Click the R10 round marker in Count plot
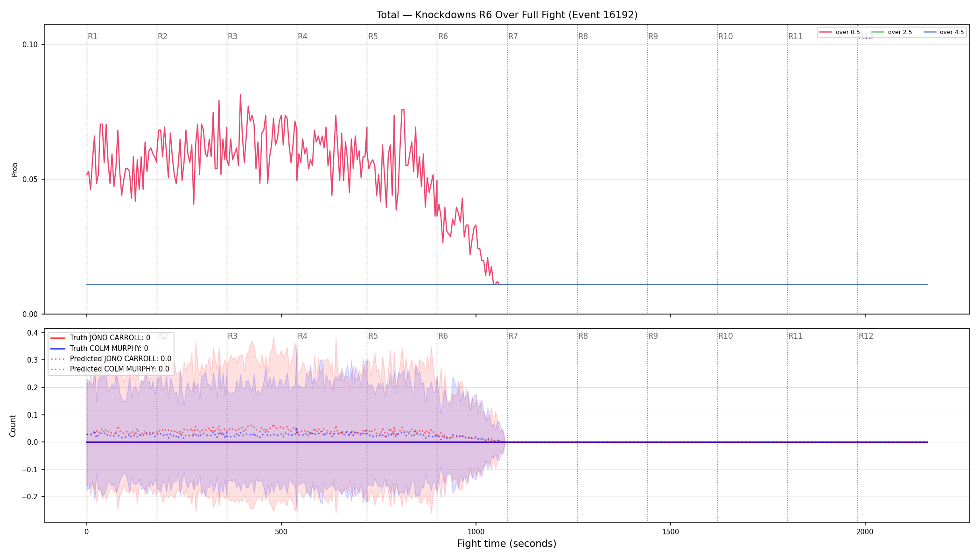 [x=726, y=336]
